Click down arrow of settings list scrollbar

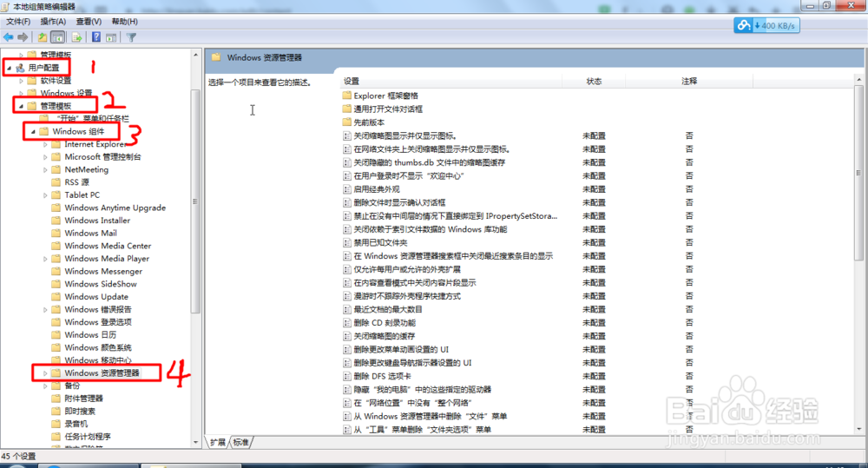(858, 429)
